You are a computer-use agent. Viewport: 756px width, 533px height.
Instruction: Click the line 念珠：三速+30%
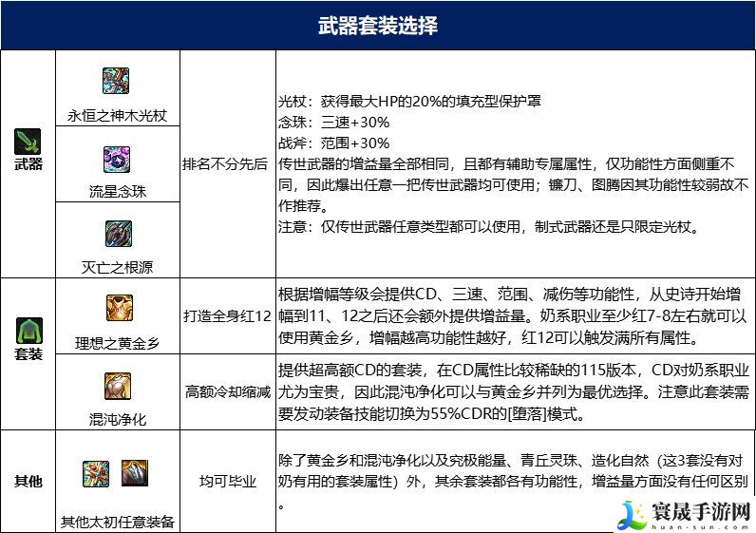[333, 123]
